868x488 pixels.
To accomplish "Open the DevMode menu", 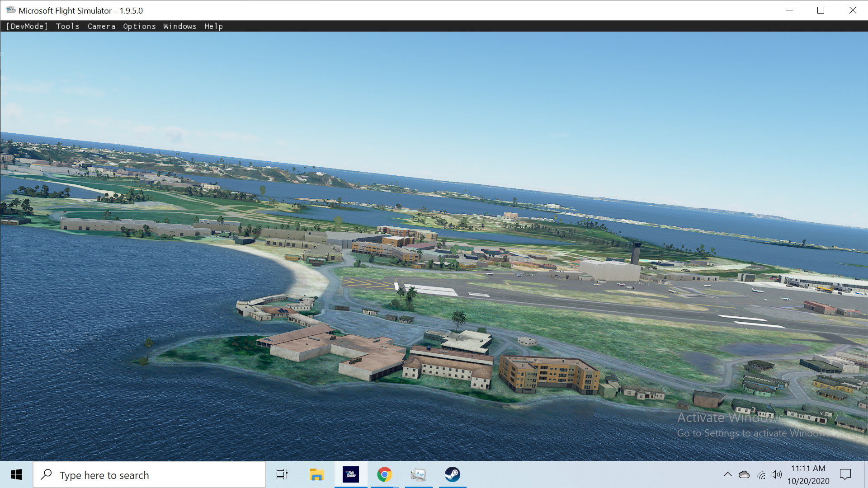I will tap(27, 26).
